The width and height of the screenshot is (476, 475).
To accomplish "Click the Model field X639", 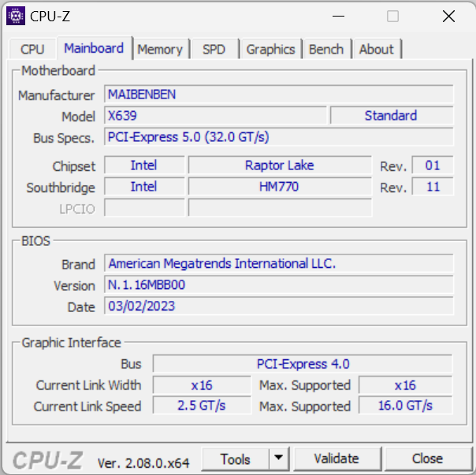I will (x=215, y=116).
